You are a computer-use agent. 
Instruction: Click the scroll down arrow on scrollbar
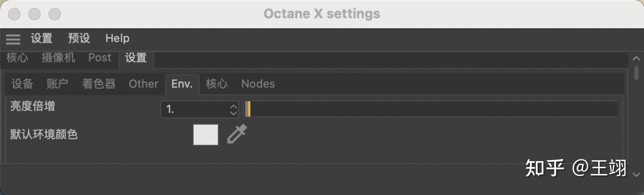click(x=636, y=175)
